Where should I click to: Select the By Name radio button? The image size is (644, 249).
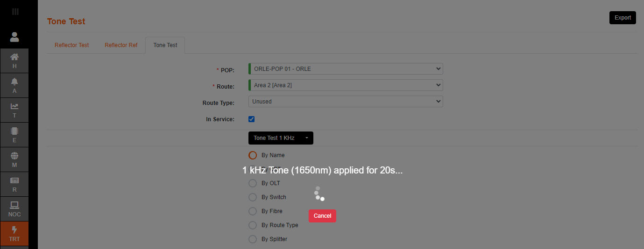[253, 155]
